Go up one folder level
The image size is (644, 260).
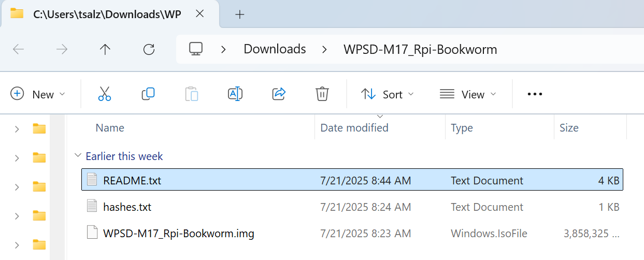point(105,49)
